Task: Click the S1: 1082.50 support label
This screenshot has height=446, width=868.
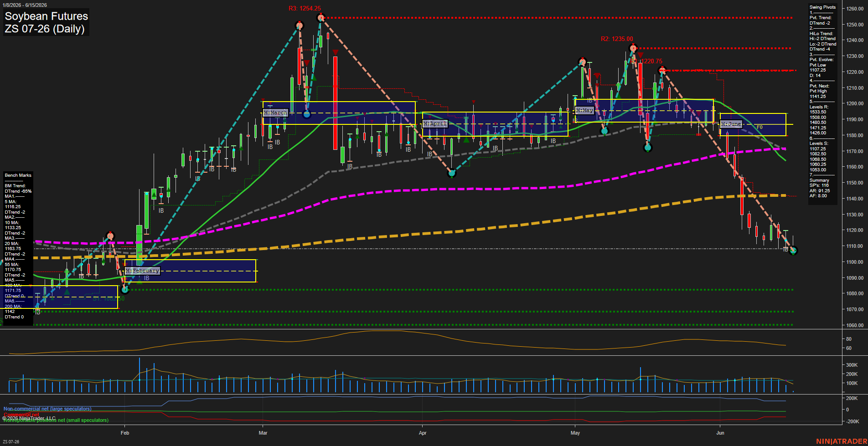Action: coord(108,299)
